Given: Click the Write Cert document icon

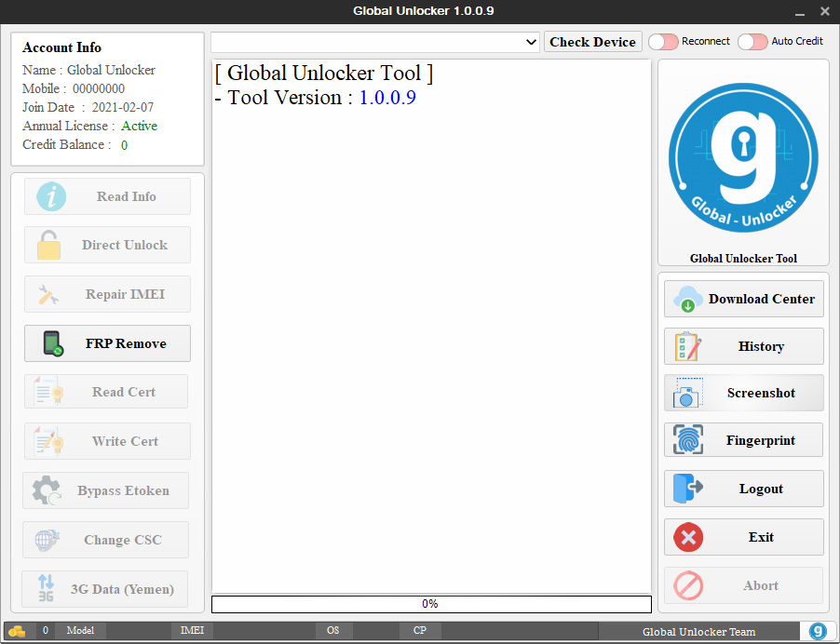Looking at the screenshot, I should click(48, 440).
